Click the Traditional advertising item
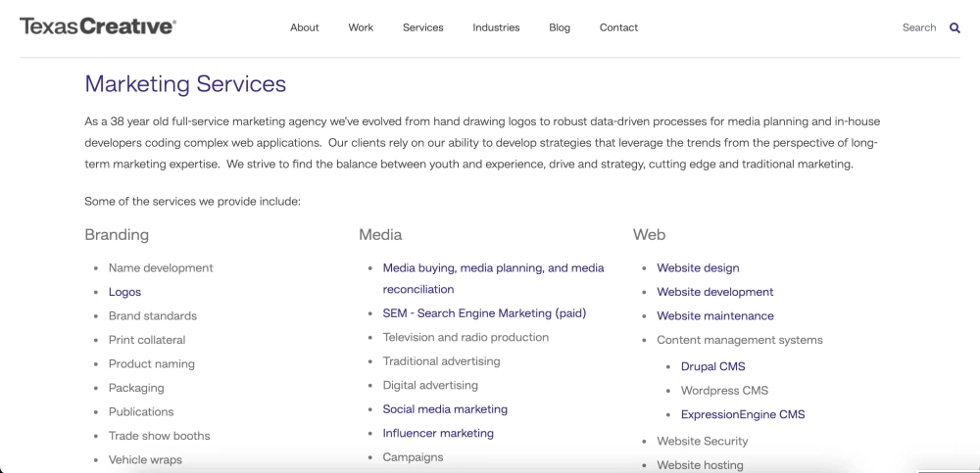Image resolution: width=980 pixels, height=473 pixels. coord(441,361)
